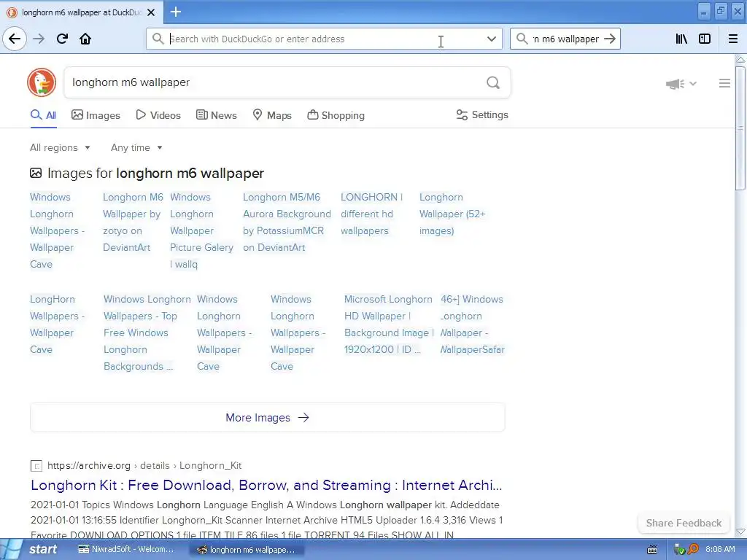The width and height of the screenshot is (747, 560).
Task: Switch to Shopping tab
Action: click(x=336, y=115)
